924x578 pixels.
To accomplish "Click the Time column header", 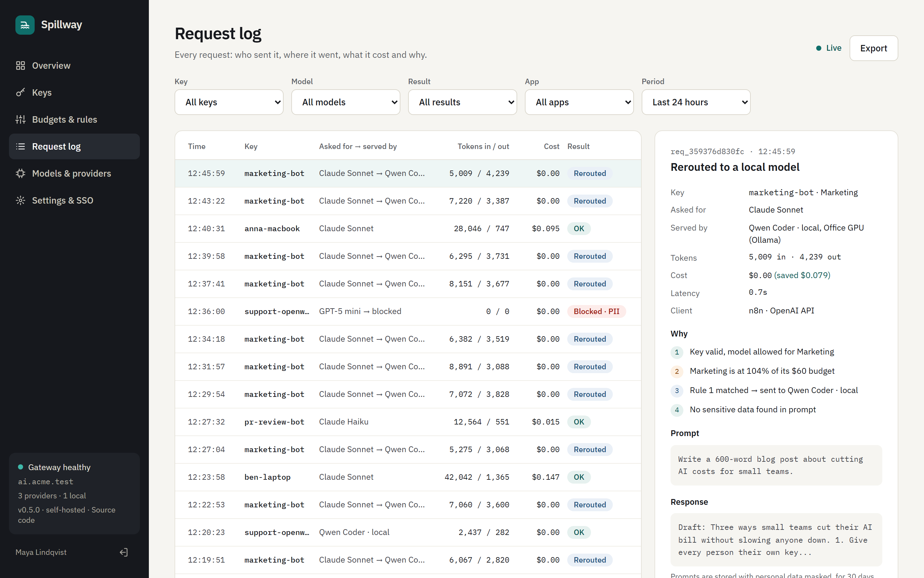I will (x=197, y=146).
